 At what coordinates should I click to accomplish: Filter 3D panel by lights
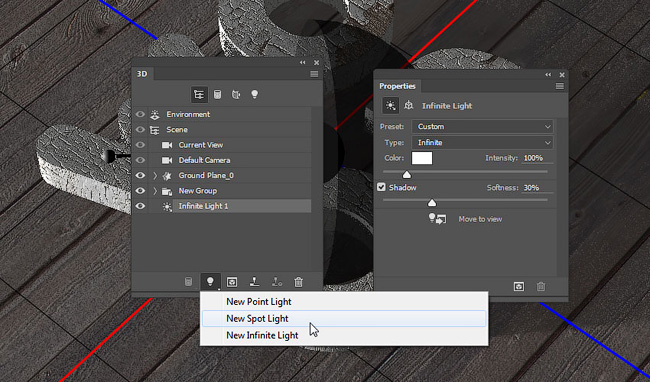[x=255, y=94]
